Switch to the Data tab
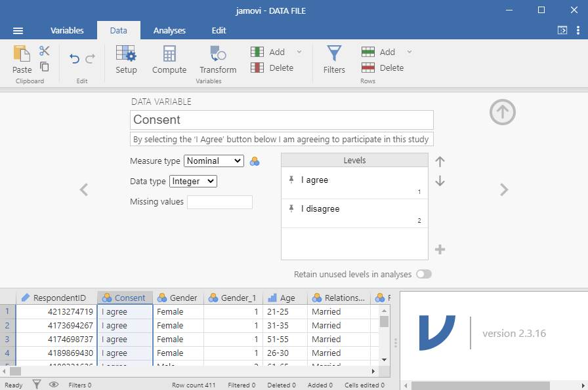The width and height of the screenshot is (588, 390). tap(119, 31)
